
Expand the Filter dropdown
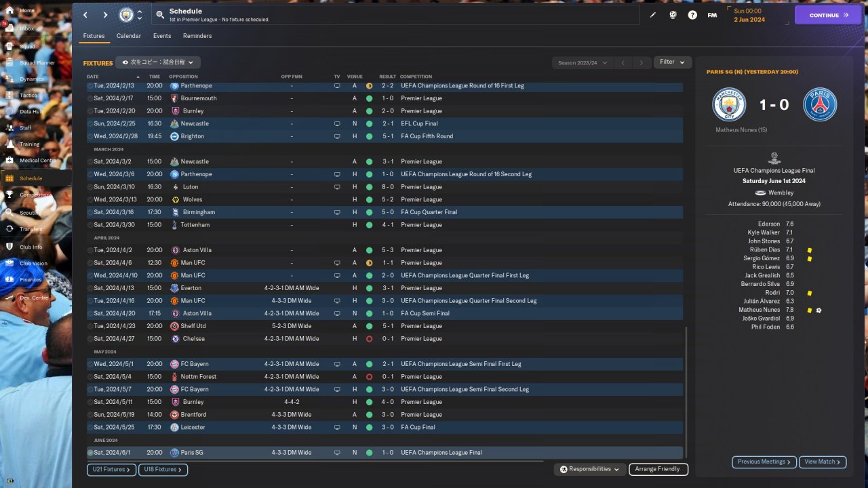[x=672, y=62]
